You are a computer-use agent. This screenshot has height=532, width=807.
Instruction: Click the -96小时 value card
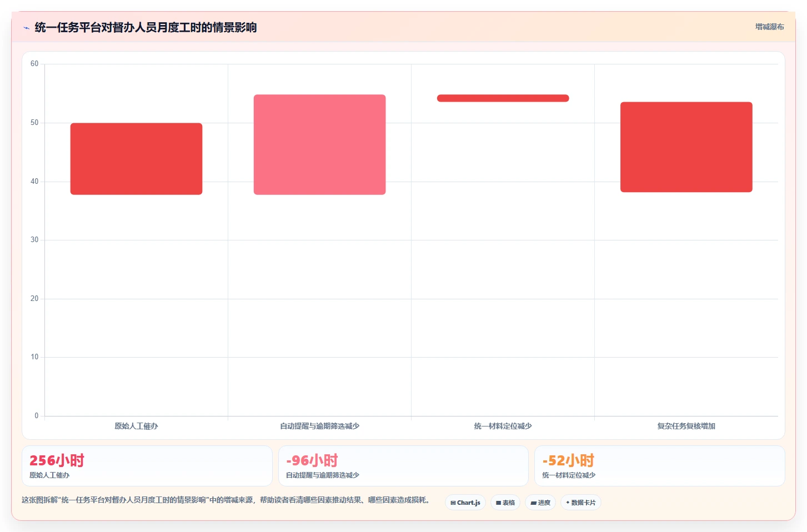[403, 466]
